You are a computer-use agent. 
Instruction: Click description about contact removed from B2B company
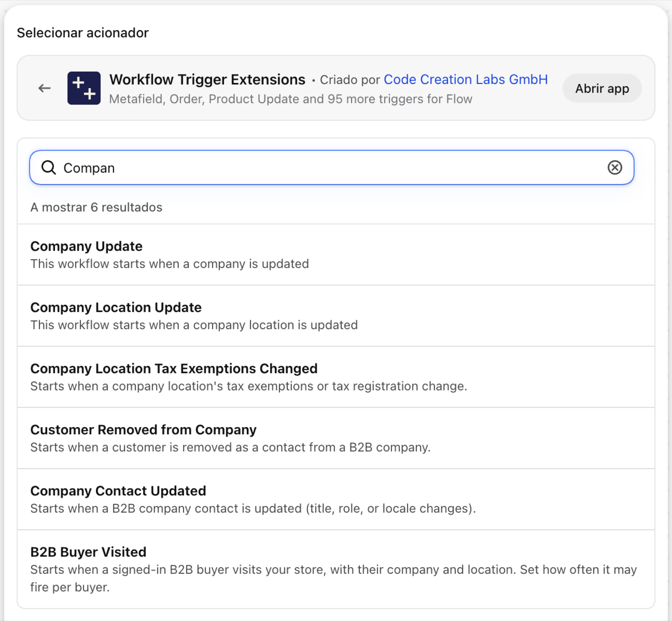(231, 447)
